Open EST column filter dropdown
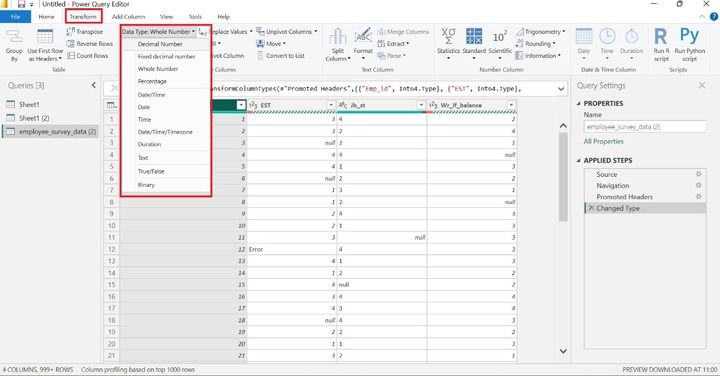Screen dimensions: 720x376 [331, 105]
